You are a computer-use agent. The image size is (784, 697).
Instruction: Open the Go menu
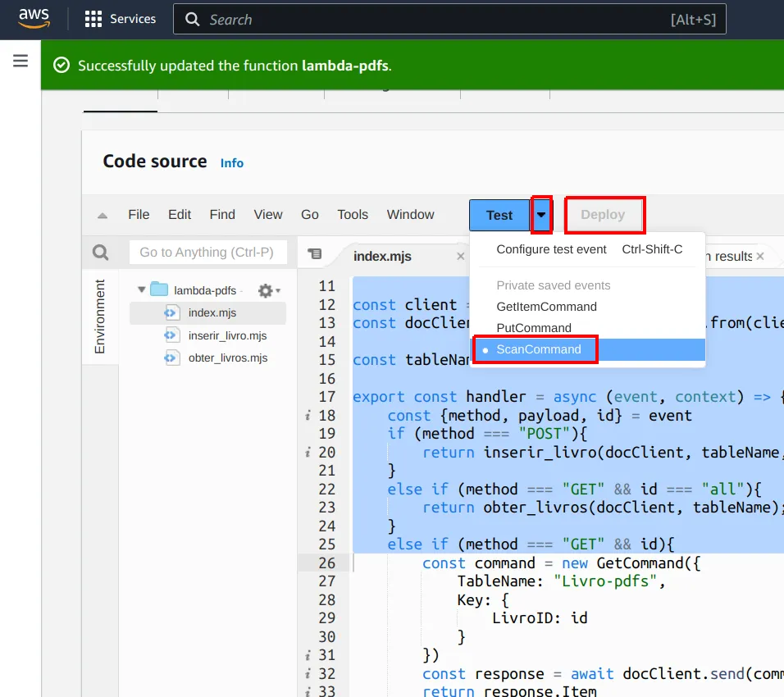pyautogui.click(x=309, y=215)
